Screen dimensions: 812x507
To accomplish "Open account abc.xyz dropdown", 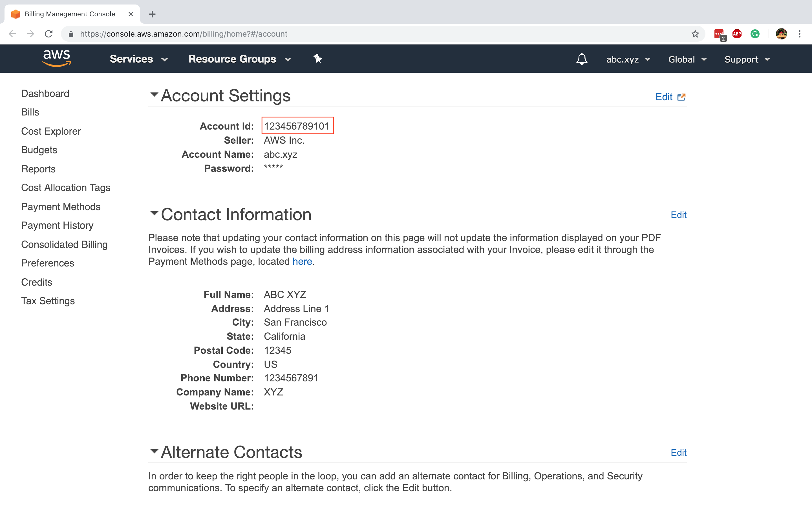I will click(628, 58).
